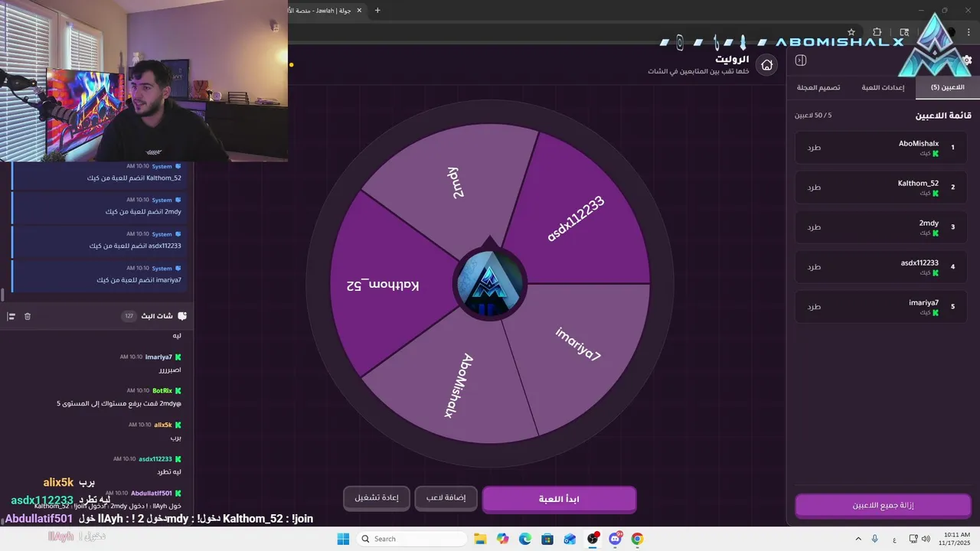Launch Microsoft Edge from taskbar
Viewport: 980px width, 551px height.
[x=525, y=539]
